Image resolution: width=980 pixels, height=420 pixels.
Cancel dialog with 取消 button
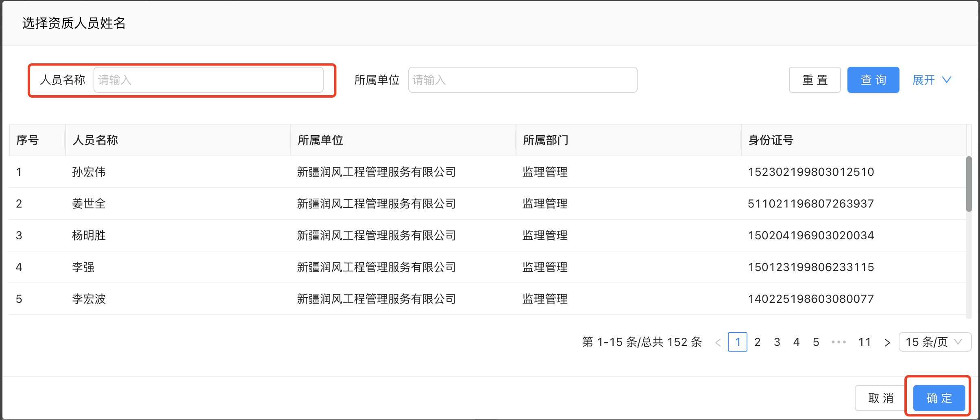[x=881, y=398]
